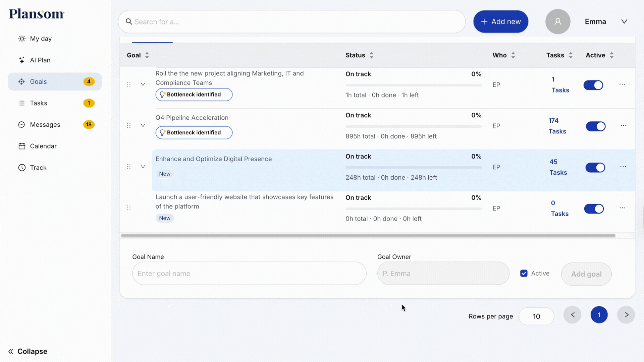Open the Emma account dropdown chevron
Screen dimensions: 644x362
pyautogui.click(x=624, y=22)
